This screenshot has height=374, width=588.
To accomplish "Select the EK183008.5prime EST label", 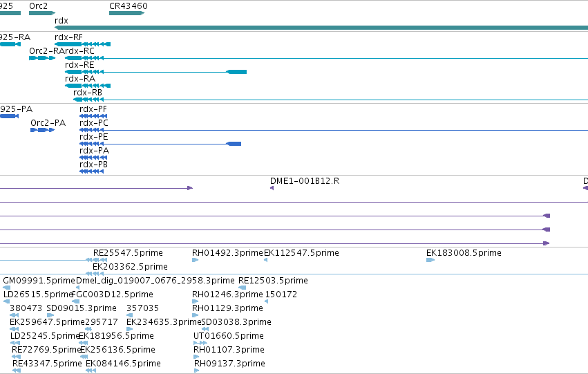I will [x=464, y=253].
